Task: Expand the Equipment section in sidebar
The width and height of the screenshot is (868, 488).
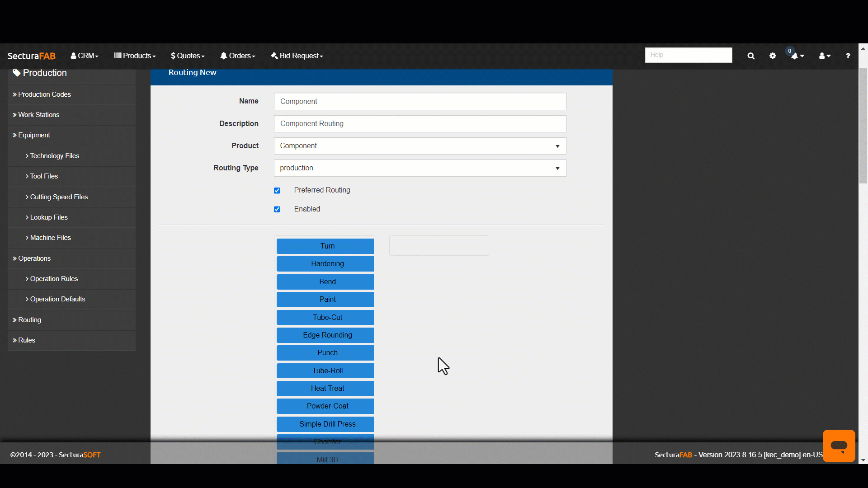Action: (34, 135)
